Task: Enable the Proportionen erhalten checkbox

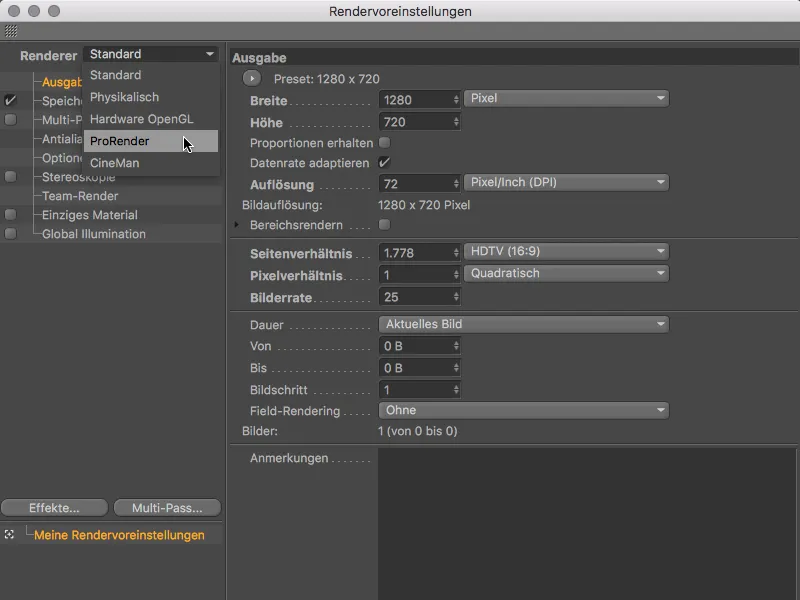Action: coord(385,141)
